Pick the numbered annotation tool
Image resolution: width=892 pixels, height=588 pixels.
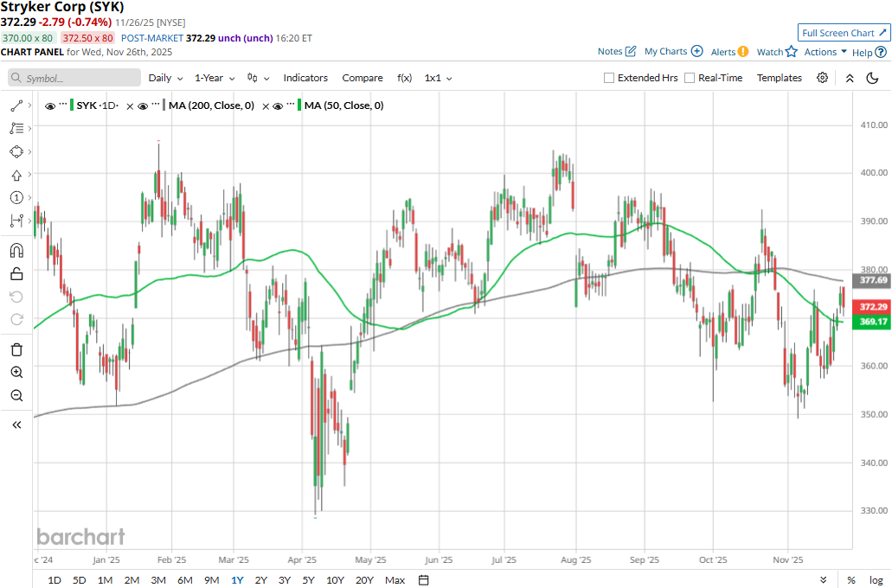(x=16, y=198)
